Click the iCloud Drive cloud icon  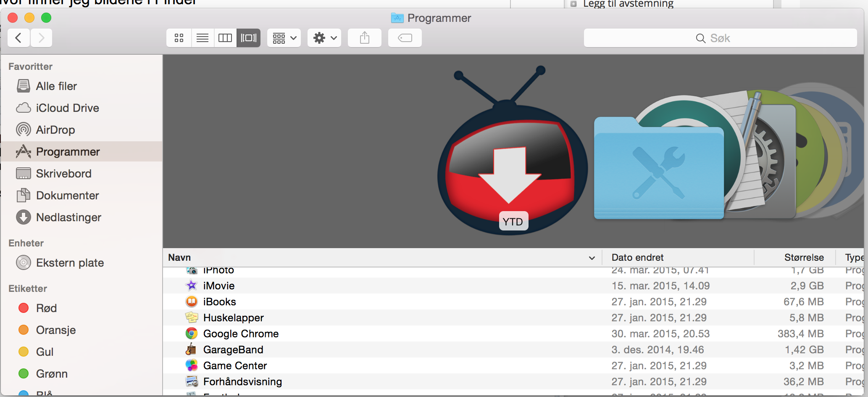pyautogui.click(x=24, y=108)
